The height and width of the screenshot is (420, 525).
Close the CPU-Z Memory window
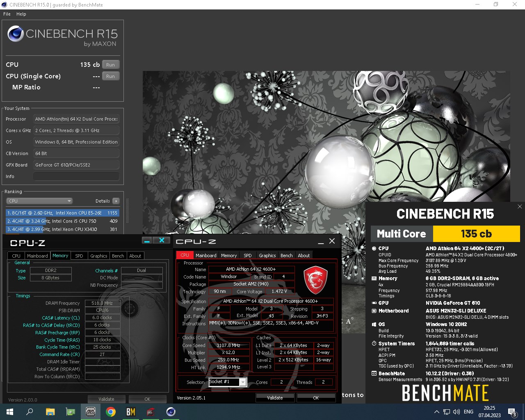162,240
